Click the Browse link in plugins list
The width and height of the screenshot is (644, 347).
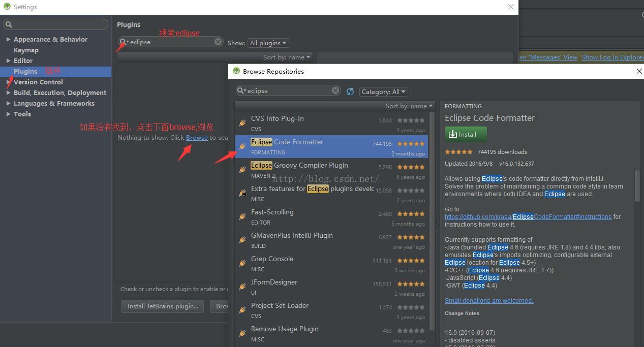(197, 138)
